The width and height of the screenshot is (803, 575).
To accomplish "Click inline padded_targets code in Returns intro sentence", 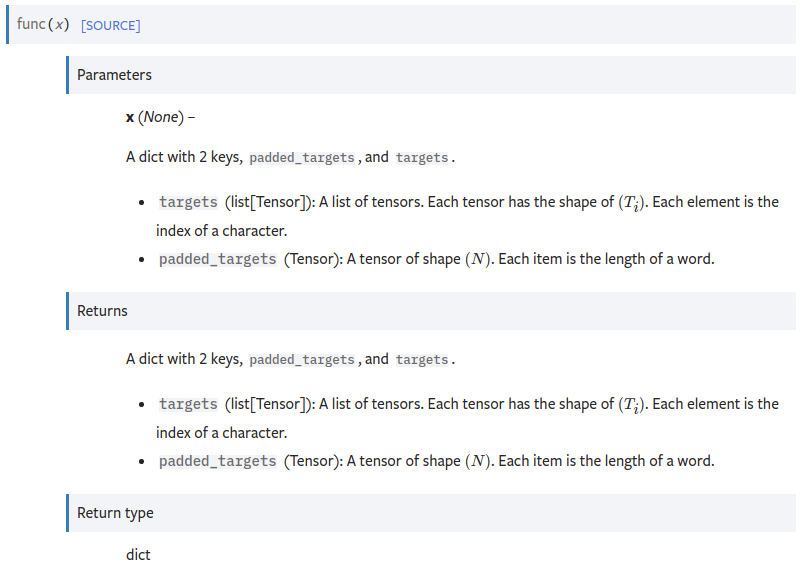I will coord(302,360).
